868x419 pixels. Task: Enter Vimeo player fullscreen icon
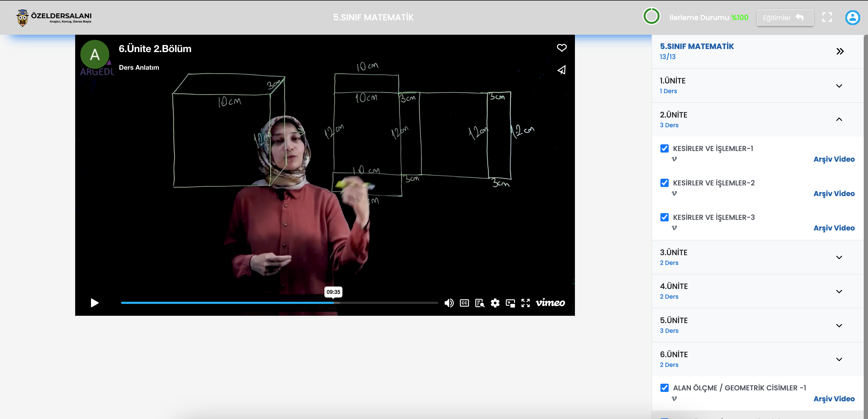pyautogui.click(x=525, y=303)
